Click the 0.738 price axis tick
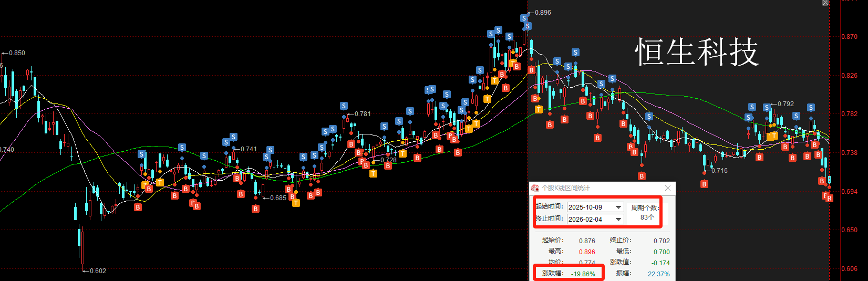The width and height of the screenshot is (868, 281). 849,153
